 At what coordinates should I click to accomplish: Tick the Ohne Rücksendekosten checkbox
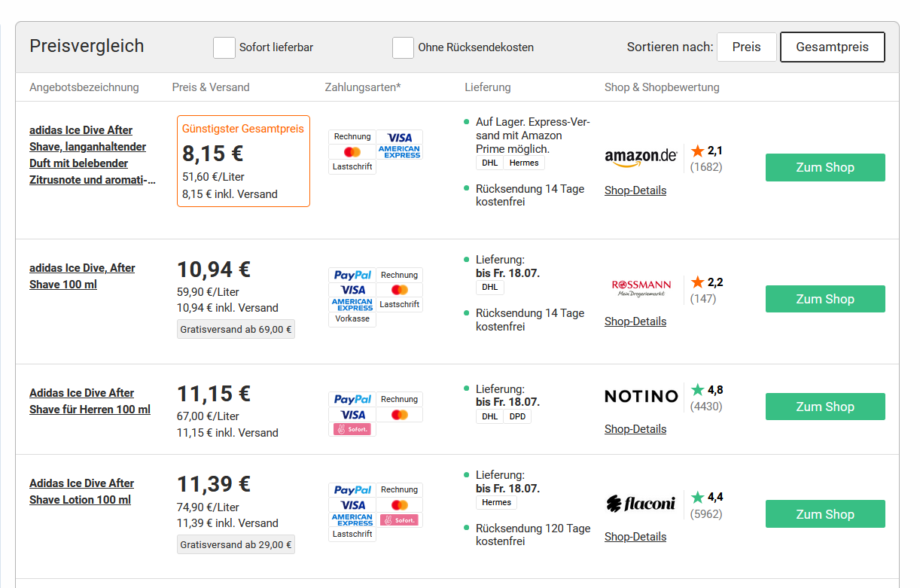[404, 47]
